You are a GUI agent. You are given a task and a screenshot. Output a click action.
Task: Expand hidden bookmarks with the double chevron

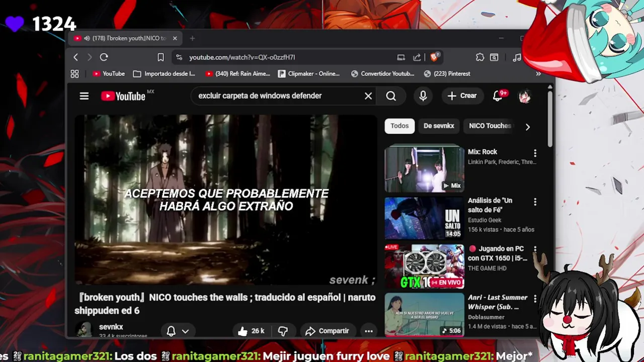point(538,74)
